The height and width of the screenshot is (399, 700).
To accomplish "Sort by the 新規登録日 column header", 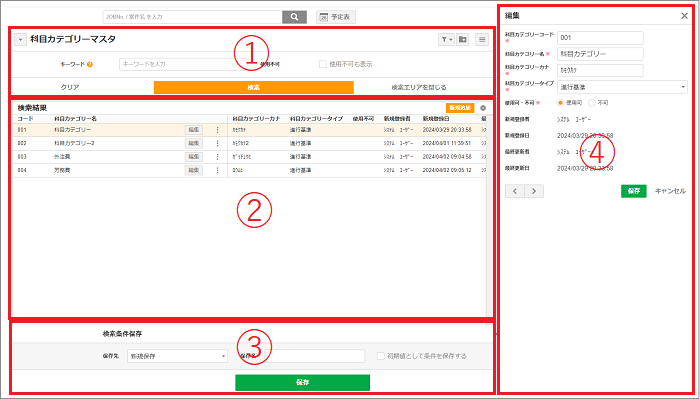I will (x=436, y=119).
